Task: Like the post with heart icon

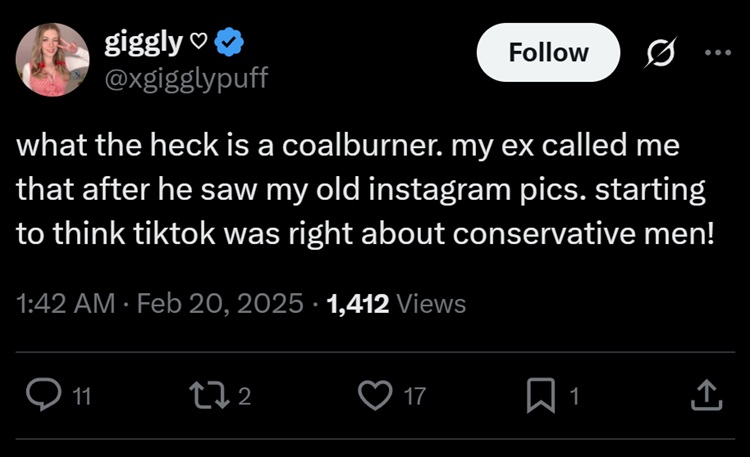Action: [377, 397]
